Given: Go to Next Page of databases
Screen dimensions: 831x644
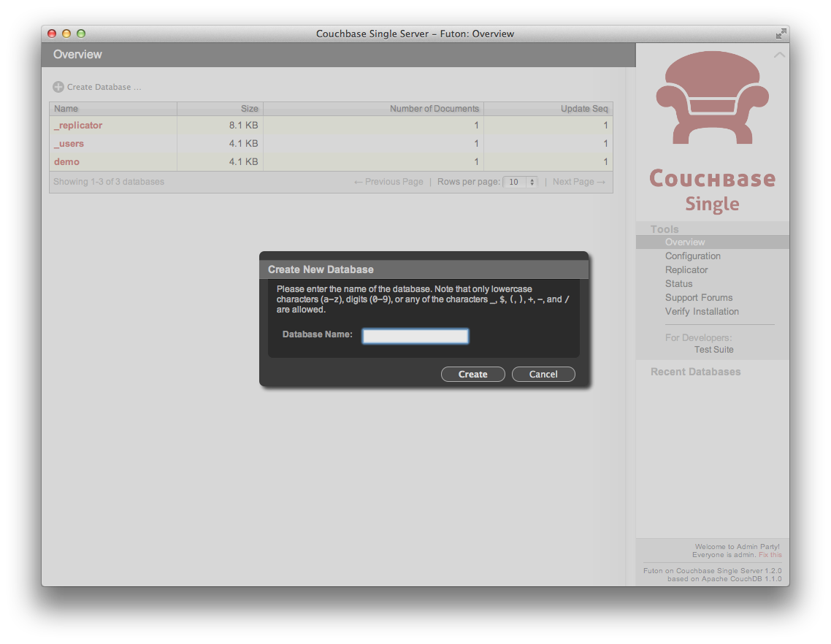Looking at the screenshot, I should [579, 182].
